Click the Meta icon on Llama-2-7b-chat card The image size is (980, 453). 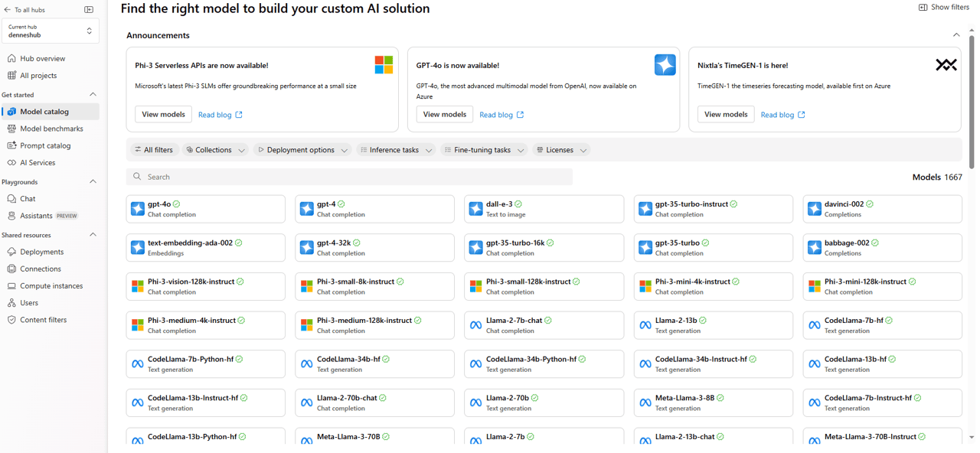(475, 325)
